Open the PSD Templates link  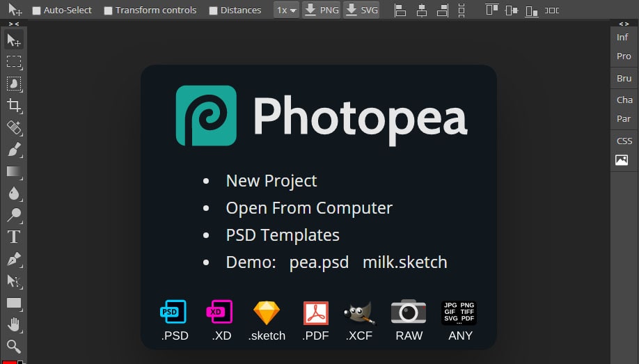click(283, 235)
